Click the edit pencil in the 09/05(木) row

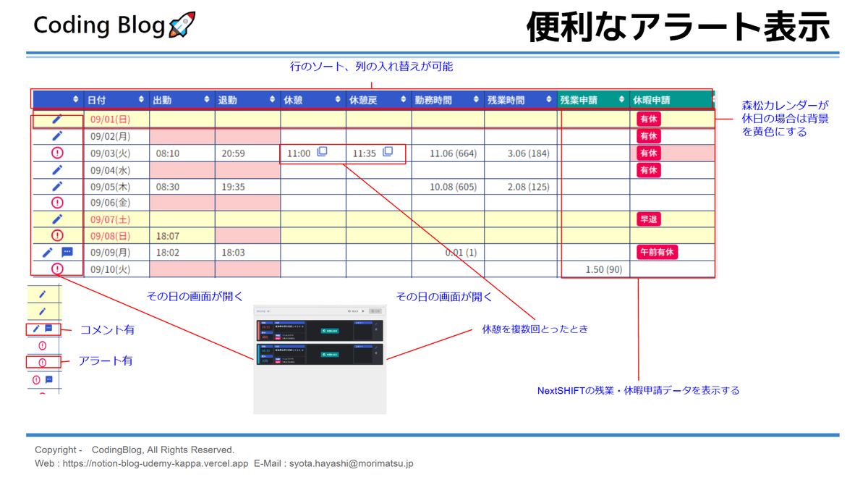pyautogui.click(x=57, y=186)
